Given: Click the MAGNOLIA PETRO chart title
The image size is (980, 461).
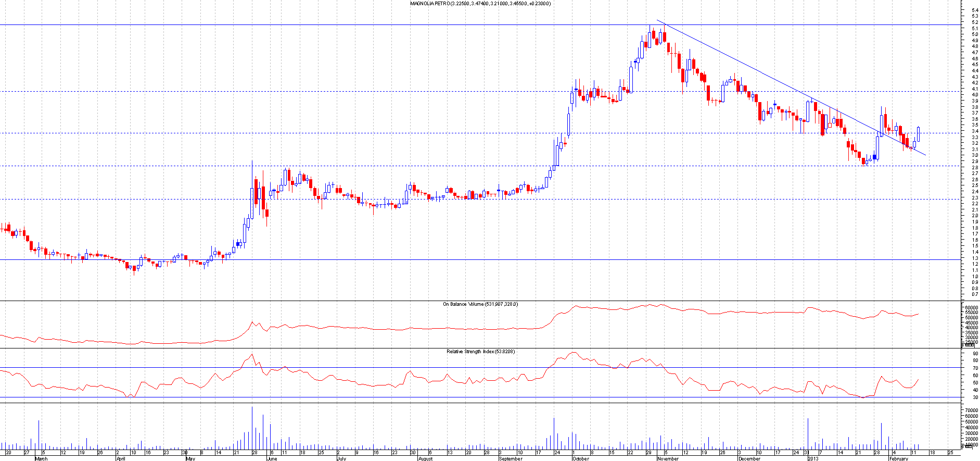Looking at the screenshot, I should [480, 4].
